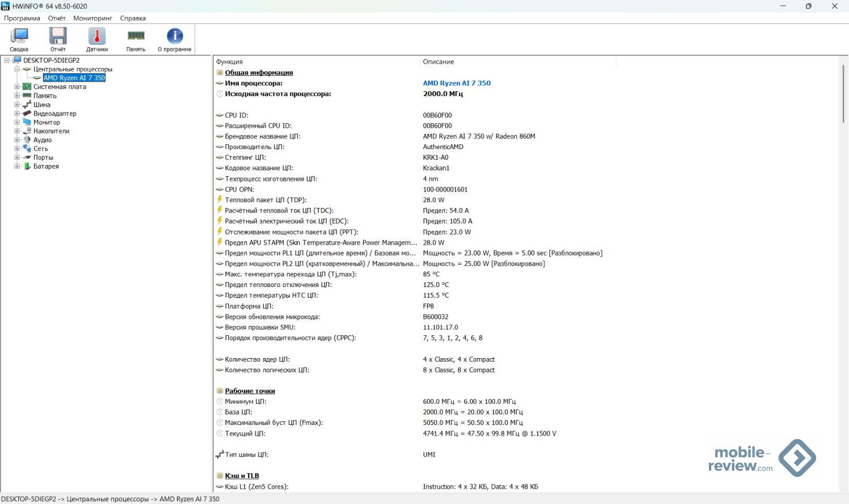Screen dimensions: 849x504
Task: Expand the Монитор tree node
Action: coord(17,122)
